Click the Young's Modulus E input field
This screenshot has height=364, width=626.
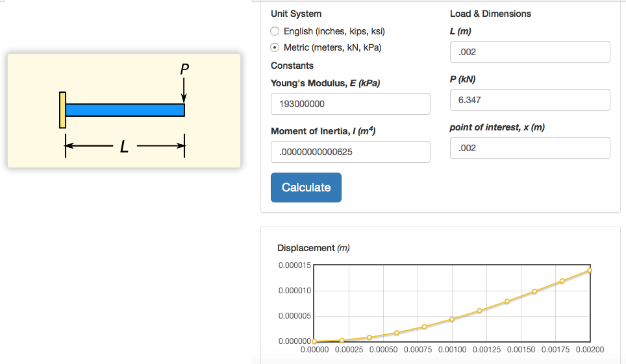pyautogui.click(x=351, y=104)
